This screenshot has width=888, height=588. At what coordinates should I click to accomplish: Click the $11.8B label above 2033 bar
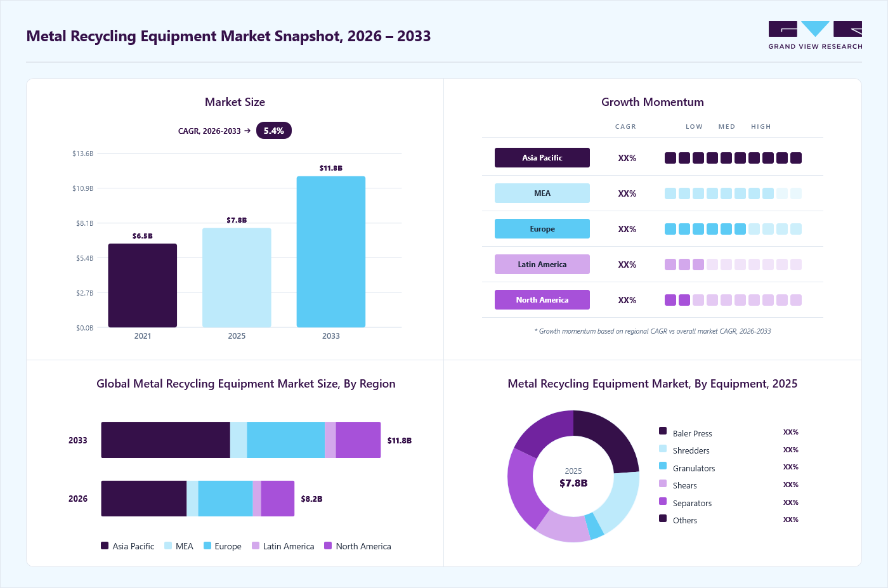(x=331, y=168)
